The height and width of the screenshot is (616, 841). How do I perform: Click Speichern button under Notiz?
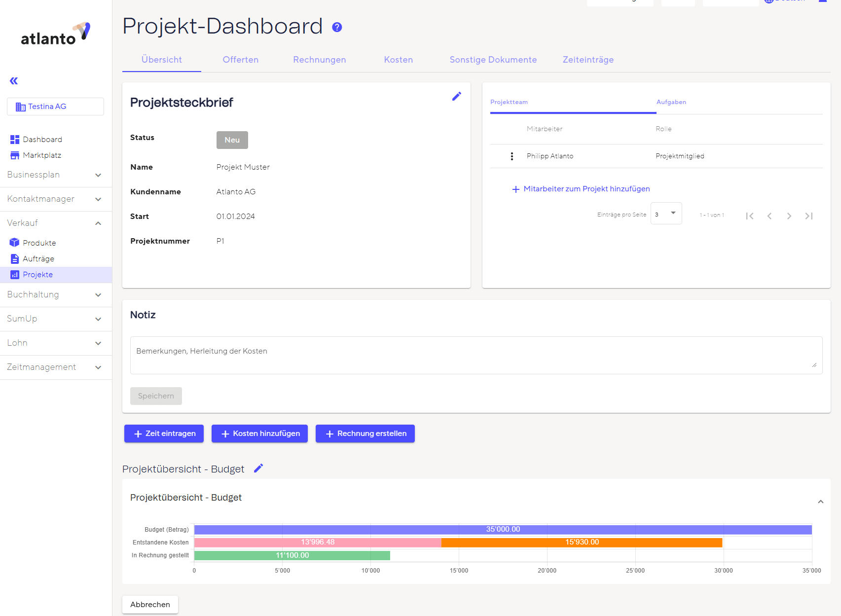156,396
